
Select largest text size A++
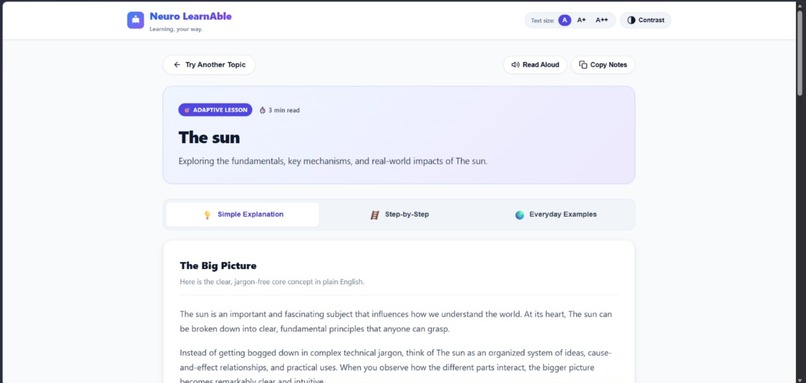click(601, 20)
